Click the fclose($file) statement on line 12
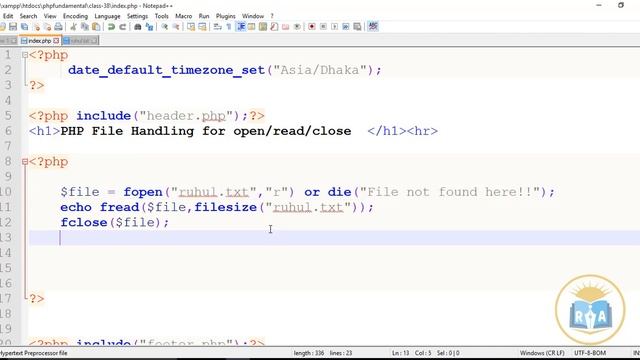Screen dimensions: 640x360 (x=114, y=223)
